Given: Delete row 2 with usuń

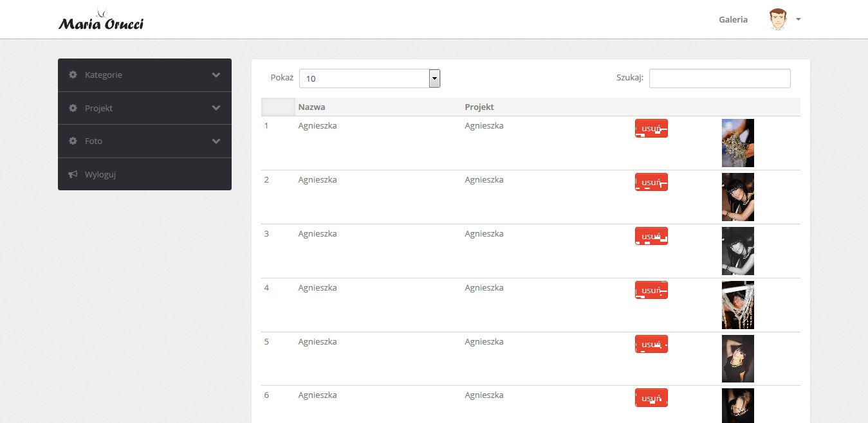Looking at the screenshot, I should 651,182.
